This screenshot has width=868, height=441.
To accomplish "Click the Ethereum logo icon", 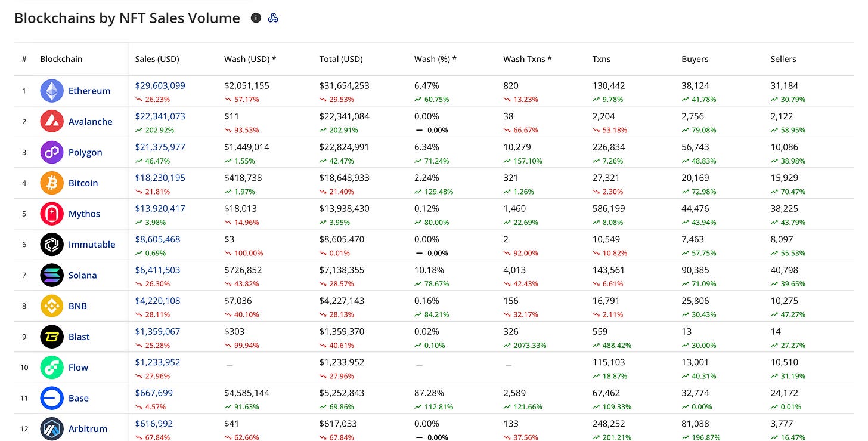I will tap(52, 91).
